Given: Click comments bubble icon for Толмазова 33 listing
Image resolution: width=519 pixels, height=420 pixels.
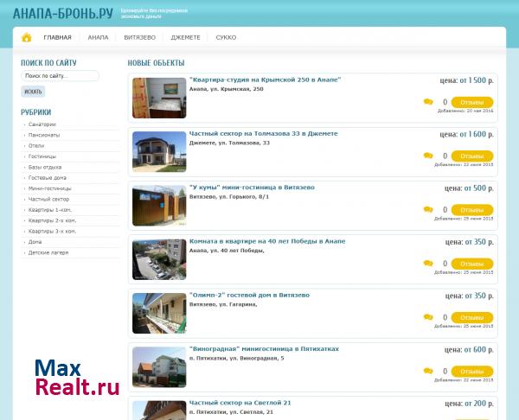Looking at the screenshot, I should (x=428, y=156).
